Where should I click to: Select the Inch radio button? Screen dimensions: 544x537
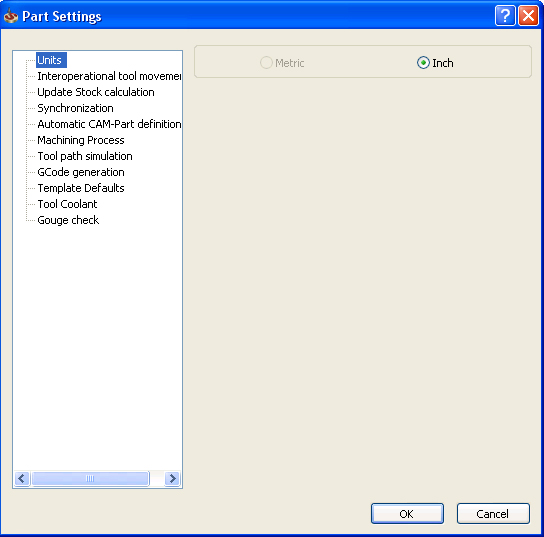pos(423,63)
